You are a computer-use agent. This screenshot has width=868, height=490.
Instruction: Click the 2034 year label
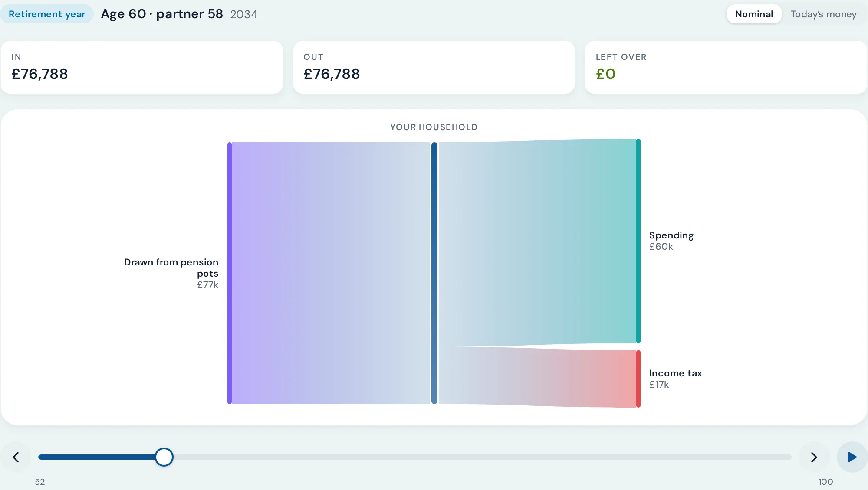coord(244,15)
